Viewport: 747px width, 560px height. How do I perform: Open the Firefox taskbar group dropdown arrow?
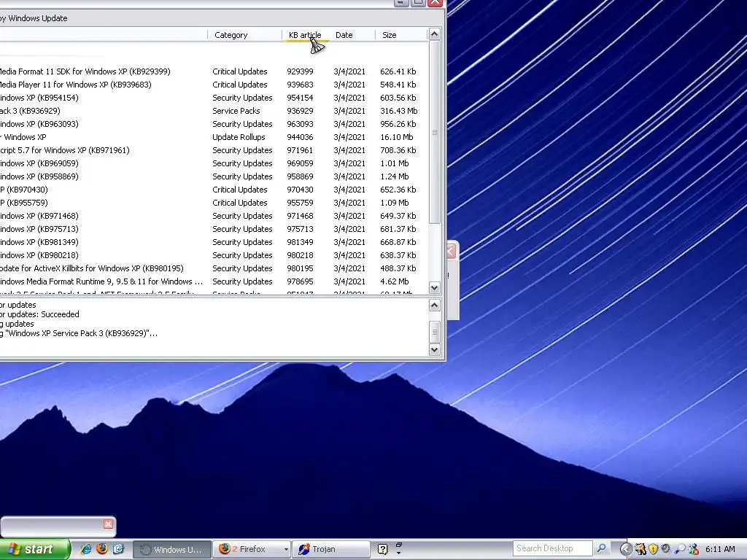coord(286,550)
